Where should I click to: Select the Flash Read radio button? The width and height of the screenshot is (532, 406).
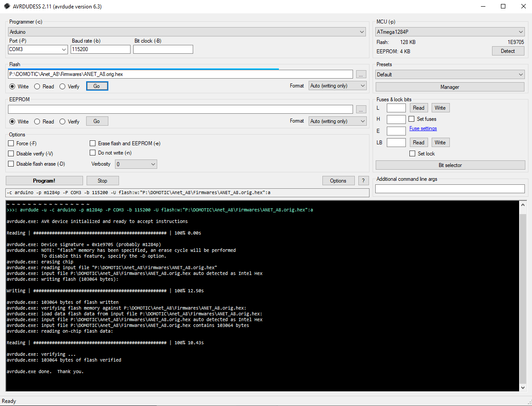[x=37, y=87]
